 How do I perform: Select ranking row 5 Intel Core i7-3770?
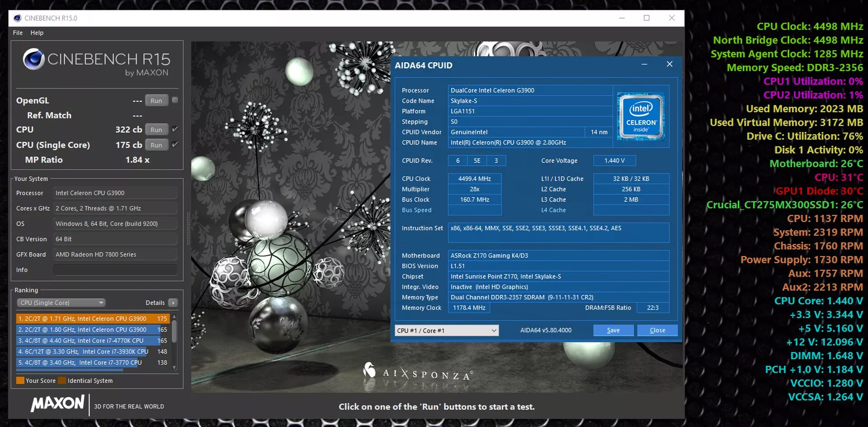[93, 362]
